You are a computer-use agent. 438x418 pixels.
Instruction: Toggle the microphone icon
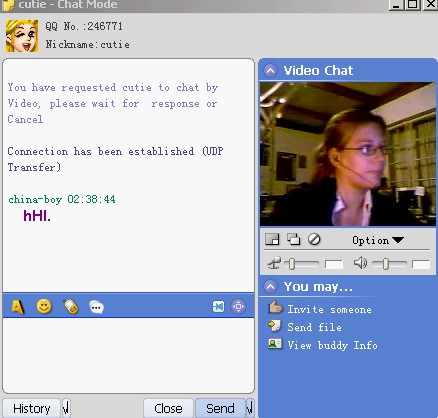pos(274,263)
